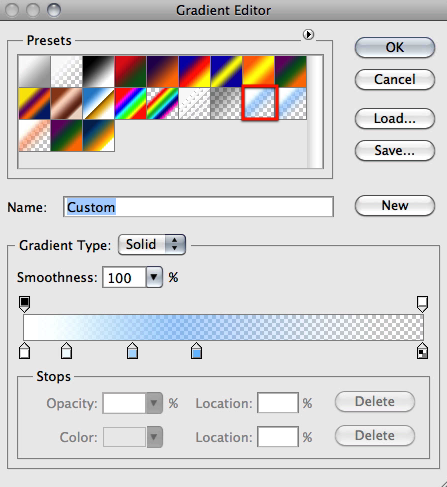Viewport: 447px width, 487px height.
Task: Click OK to confirm the gradient
Action: point(395,47)
